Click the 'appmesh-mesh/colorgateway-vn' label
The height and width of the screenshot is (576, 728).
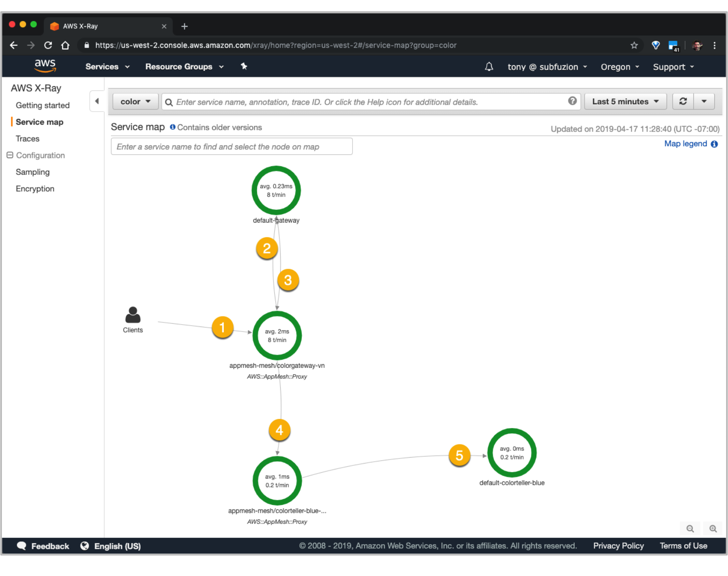tap(277, 366)
